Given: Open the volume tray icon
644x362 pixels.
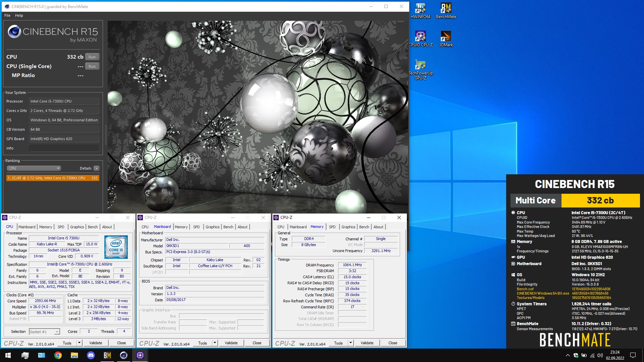Looking at the screenshot, I should click(600, 355).
